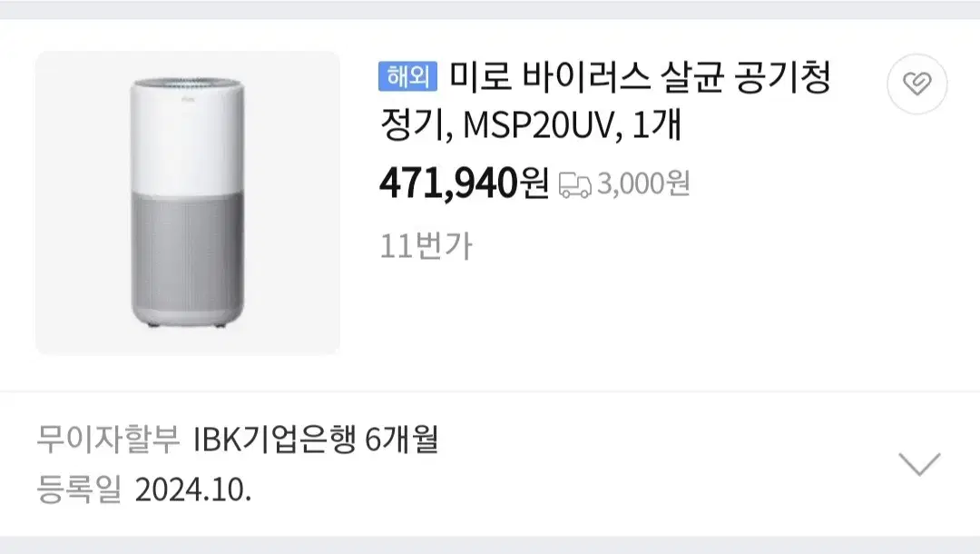Image resolution: width=980 pixels, height=554 pixels.
Task: Select the 2024.10. registration date
Action: click(x=193, y=490)
